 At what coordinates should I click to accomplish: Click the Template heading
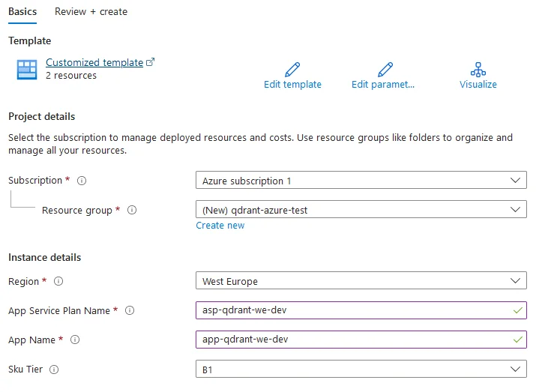click(x=30, y=41)
